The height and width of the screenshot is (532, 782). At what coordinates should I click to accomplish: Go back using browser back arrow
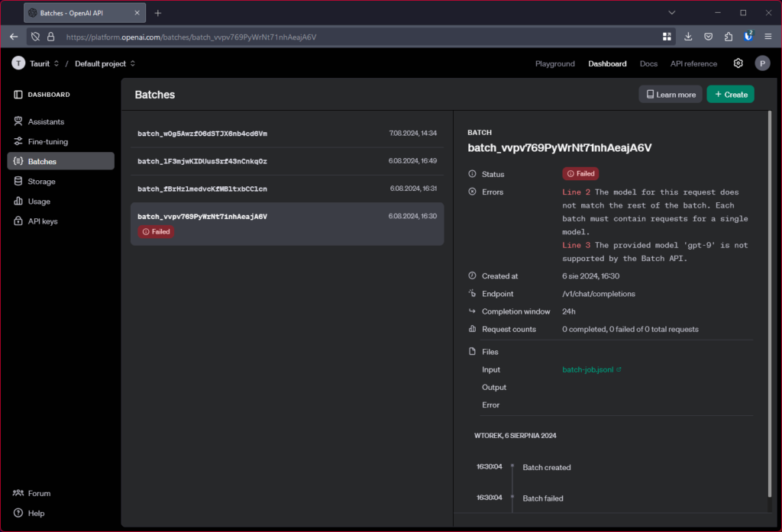14,37
